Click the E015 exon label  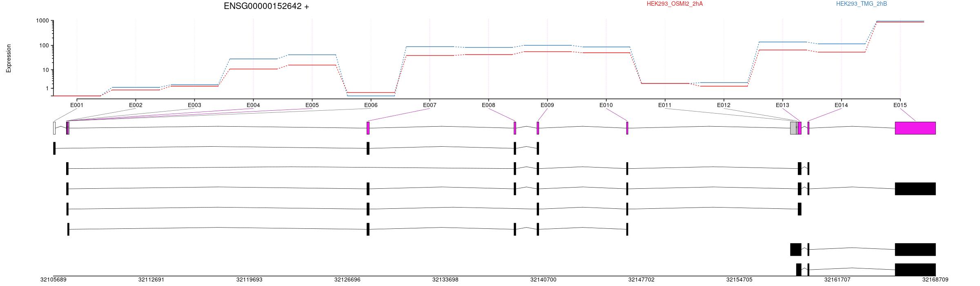[x=900, y=105]
